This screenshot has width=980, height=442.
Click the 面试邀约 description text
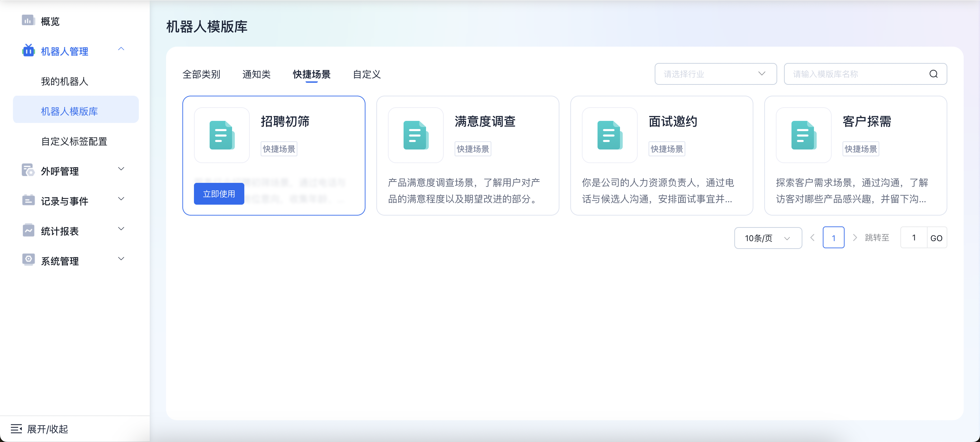point(658,191)
